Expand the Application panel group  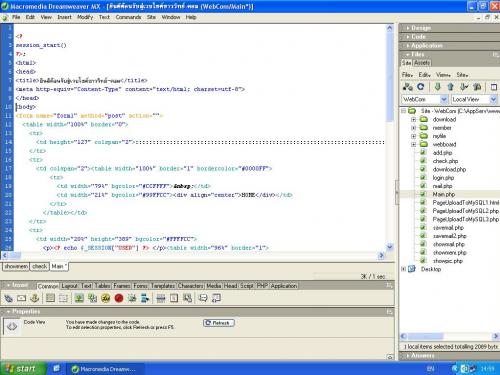click(x=424, y=45)
